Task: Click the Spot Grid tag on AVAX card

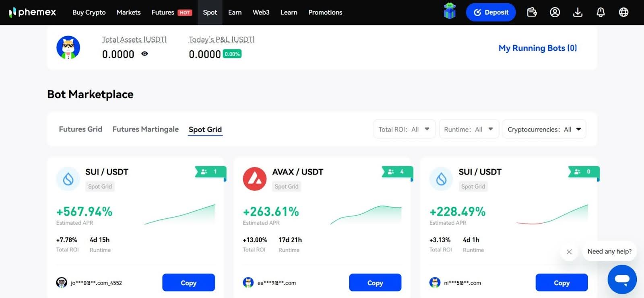Action: [x=287, y=187]
